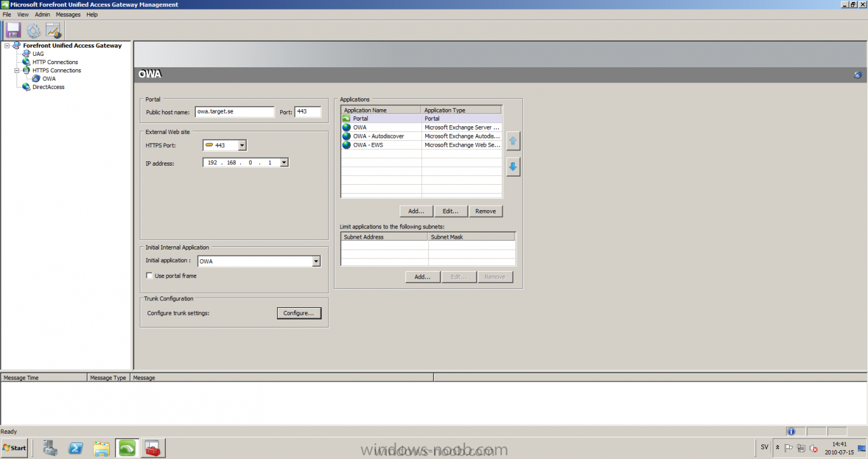Click the Message Type column header
This screenshot has width=868, height=459.
click(x=109, y=378)
